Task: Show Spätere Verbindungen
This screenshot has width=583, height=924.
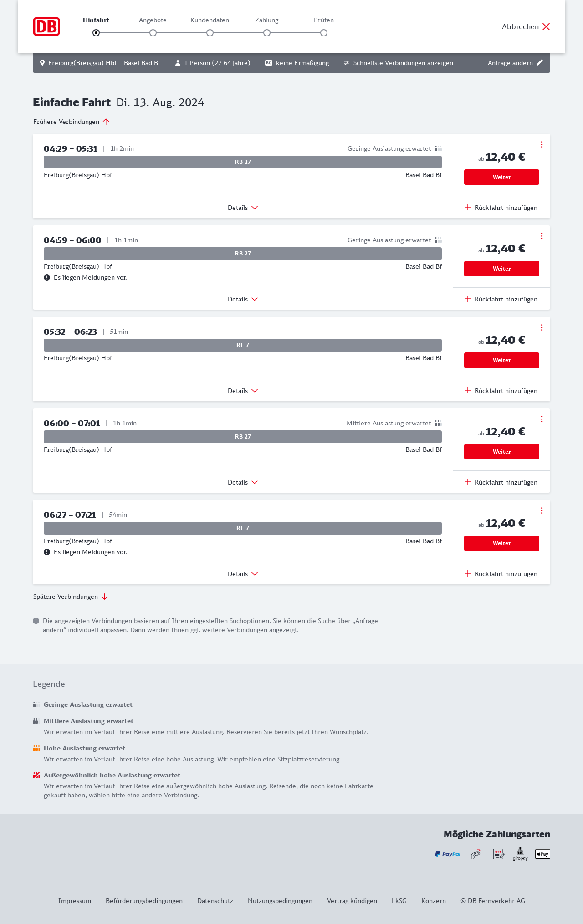Action: (71, 597)
